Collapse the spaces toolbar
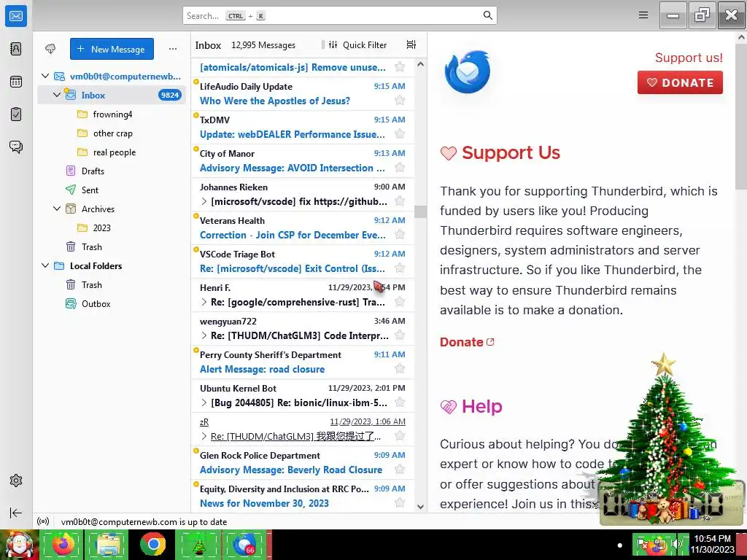Image resolution: width=747 pixels, height=560 pixels. [x=16, y=513]
